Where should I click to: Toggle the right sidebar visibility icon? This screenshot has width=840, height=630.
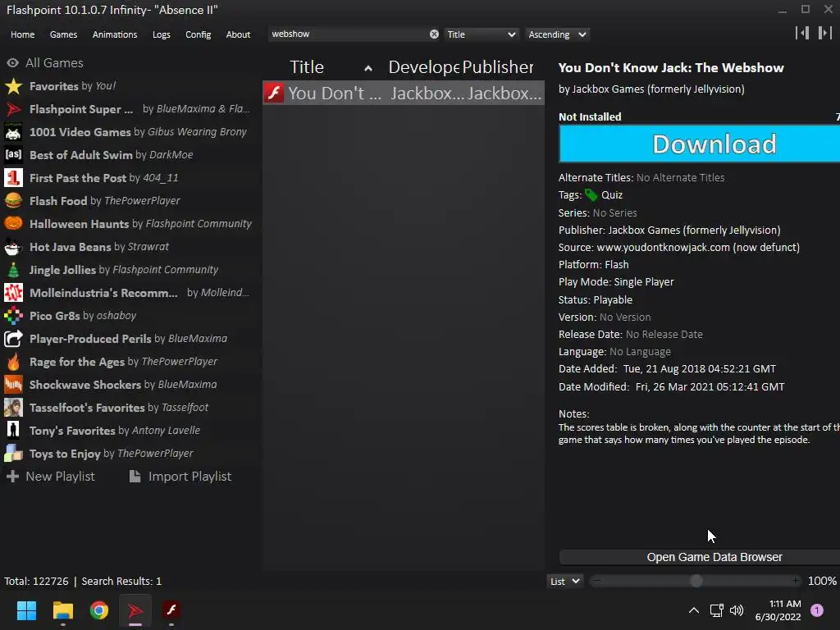pos(824,33)
